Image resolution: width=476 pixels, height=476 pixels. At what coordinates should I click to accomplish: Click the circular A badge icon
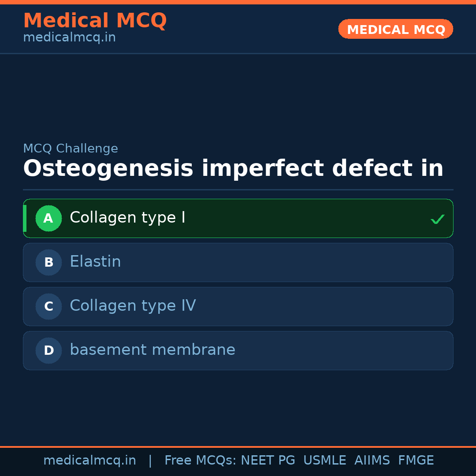pos(48,218)
